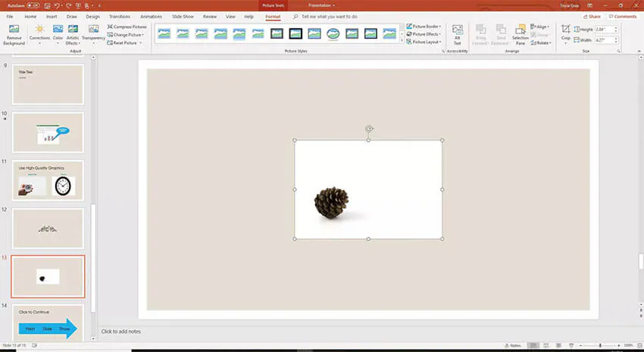Increase the Height stepper value
The width and height of the screenshot is (644, 352).
(x=616, y=28)
